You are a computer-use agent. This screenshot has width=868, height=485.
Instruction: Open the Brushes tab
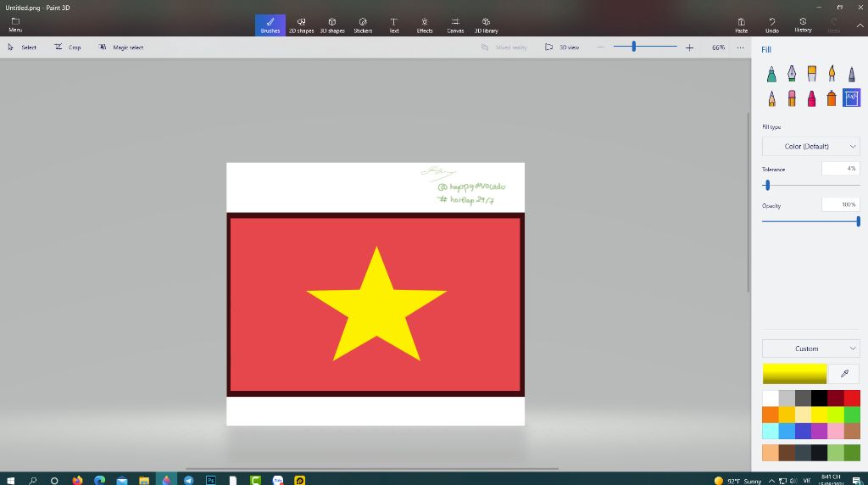point(270,25)
